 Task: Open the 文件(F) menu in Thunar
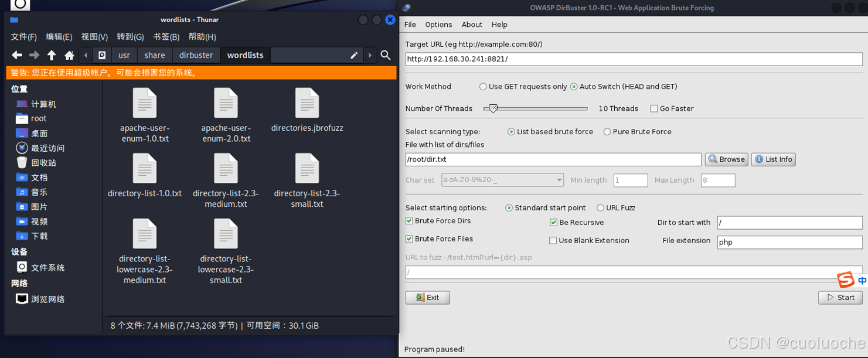point(23,36)
